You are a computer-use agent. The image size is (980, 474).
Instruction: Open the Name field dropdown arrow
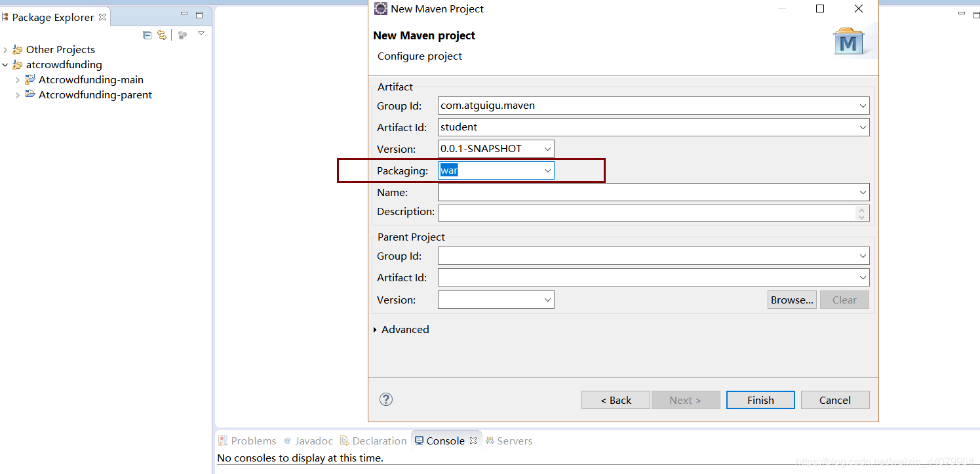[x=863, y=192]
